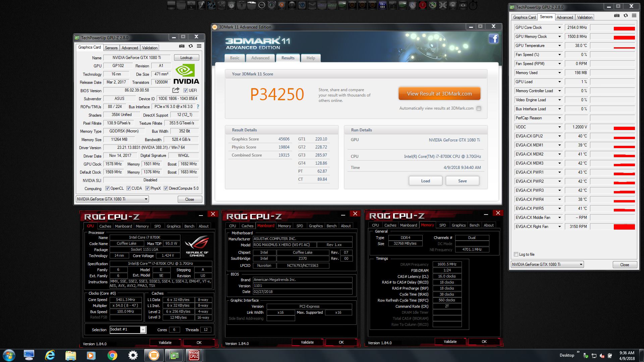Viewport: 644px width, 362px height.
Task: Enable the Log to file checkbox
Action: [x=516, y=254]
